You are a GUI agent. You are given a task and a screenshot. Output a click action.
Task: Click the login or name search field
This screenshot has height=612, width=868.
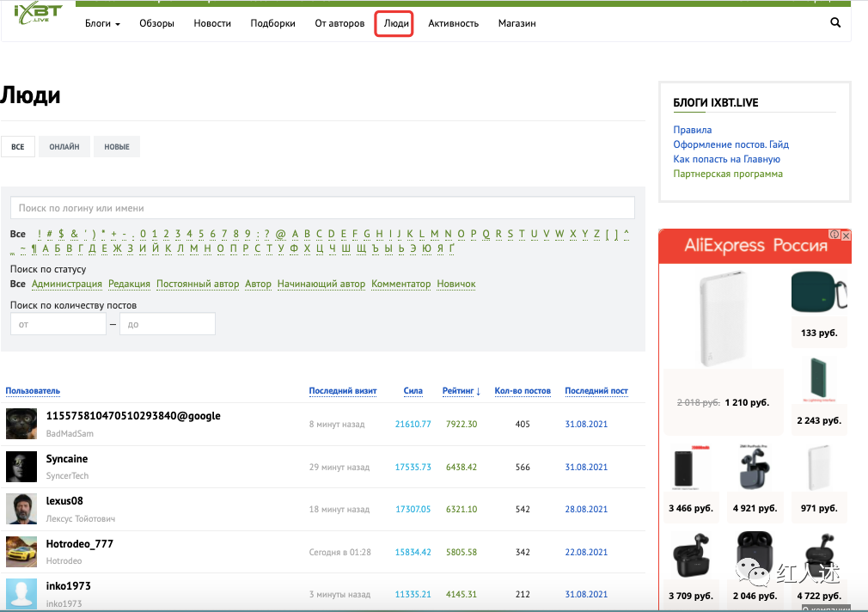(x=322, y=208)
